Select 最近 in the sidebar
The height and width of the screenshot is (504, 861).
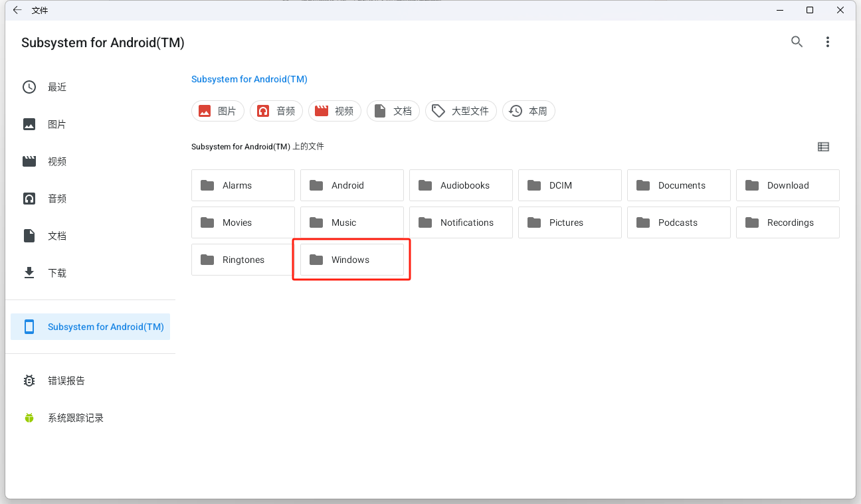[90, 87]
